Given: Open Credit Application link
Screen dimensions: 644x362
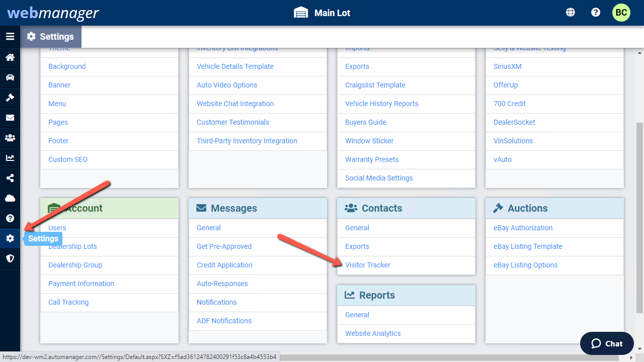Looking at the screenshot, I should point(225,265).
